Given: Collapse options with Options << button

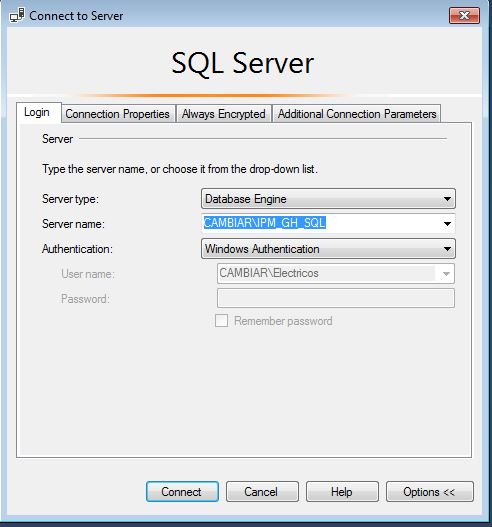Looking at the screenshot, I should [430, 492].
